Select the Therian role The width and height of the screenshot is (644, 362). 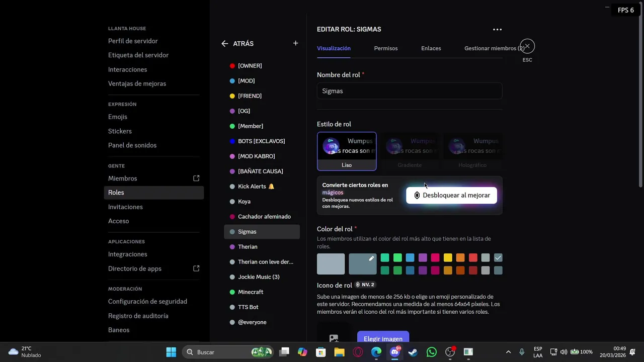262,247
